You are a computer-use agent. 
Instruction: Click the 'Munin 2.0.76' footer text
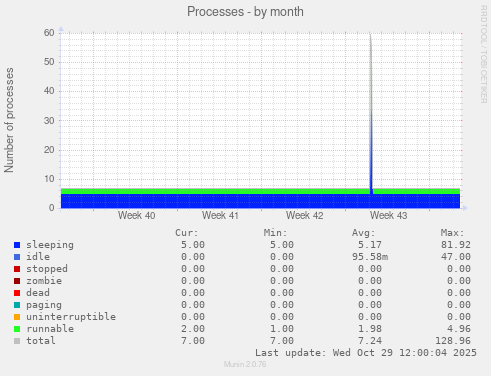pos(245,364)
